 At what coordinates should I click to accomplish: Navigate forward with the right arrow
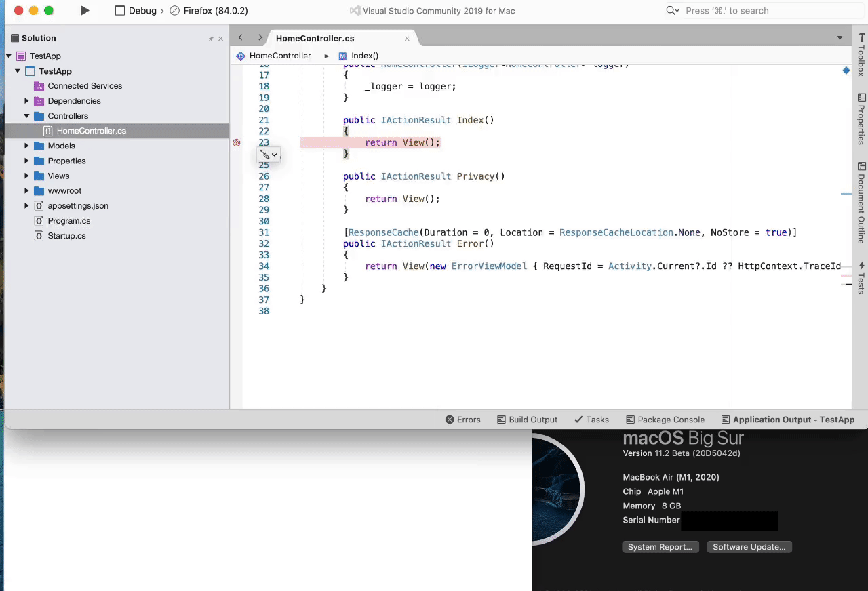260,38
